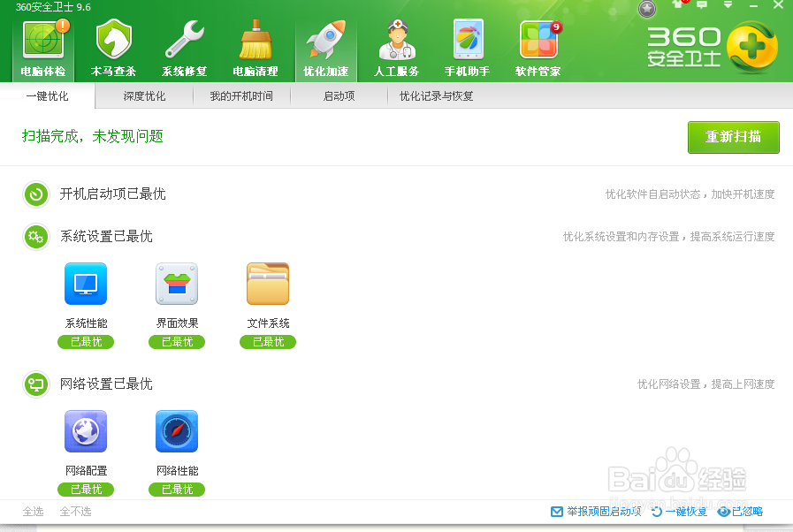Open 优化加速 rocket icon
The width and height of the screenshot is (793, 532).
pyautogui.click(x=326, y=39)
